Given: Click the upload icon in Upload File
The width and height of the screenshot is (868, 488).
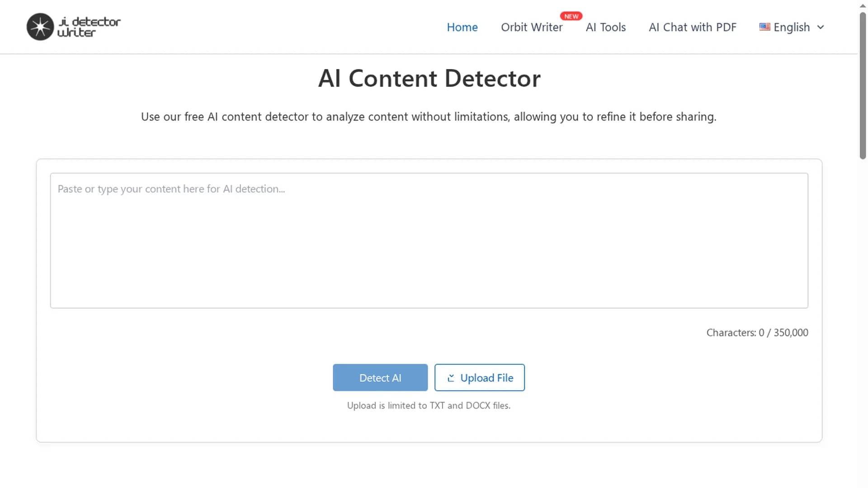Looking at the screenshot, I should (451, 378).
